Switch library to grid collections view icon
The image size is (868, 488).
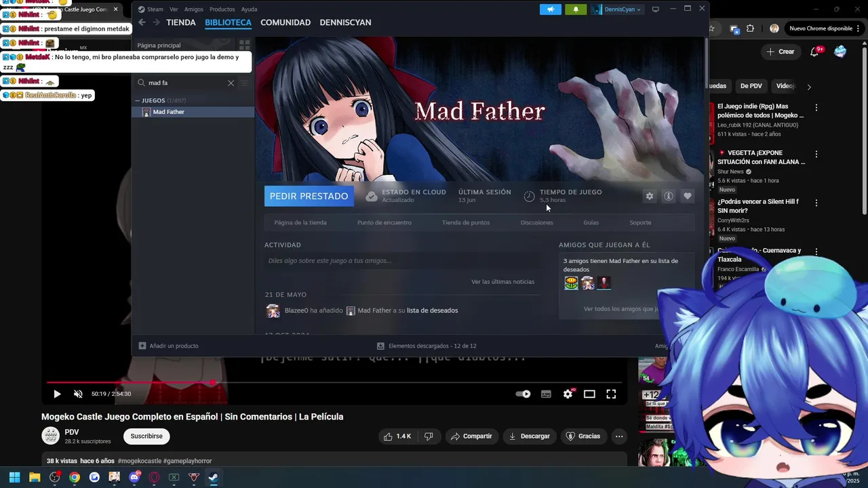point(244,45)
